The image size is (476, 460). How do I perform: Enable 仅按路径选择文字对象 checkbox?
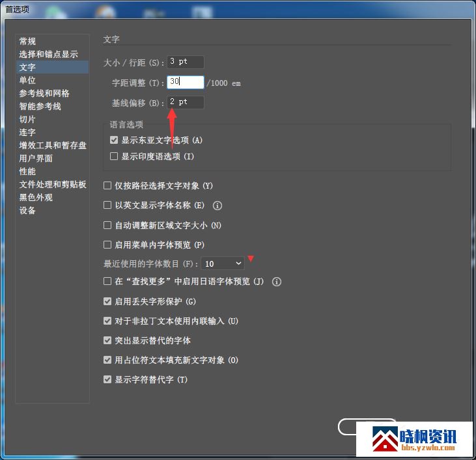(x=107, y=186)
